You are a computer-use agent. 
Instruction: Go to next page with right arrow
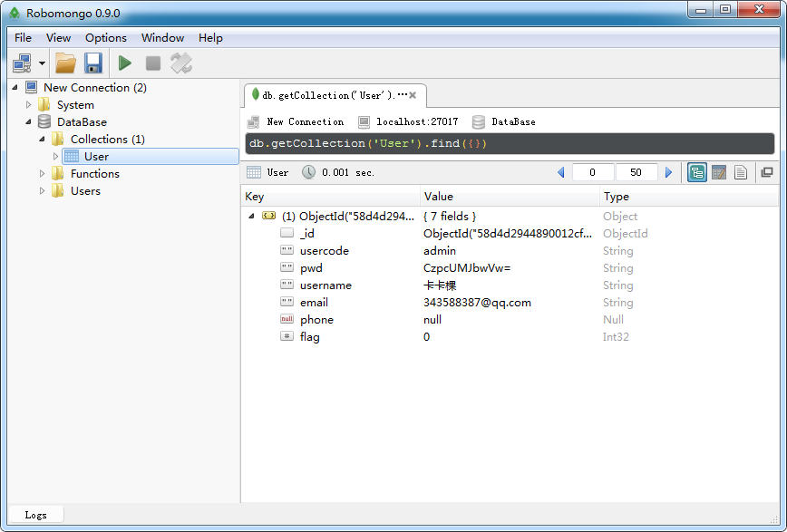coord(668,172)
